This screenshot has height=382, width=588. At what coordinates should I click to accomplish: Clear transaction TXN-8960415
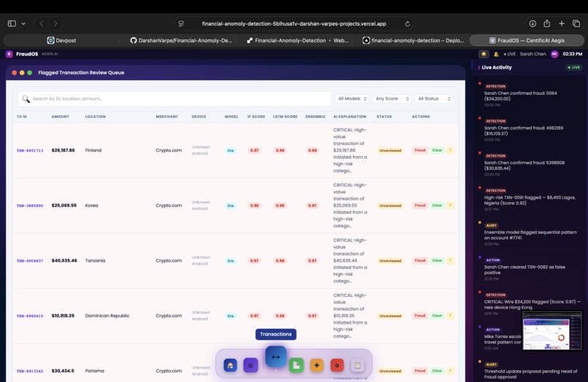coord(437,316)
